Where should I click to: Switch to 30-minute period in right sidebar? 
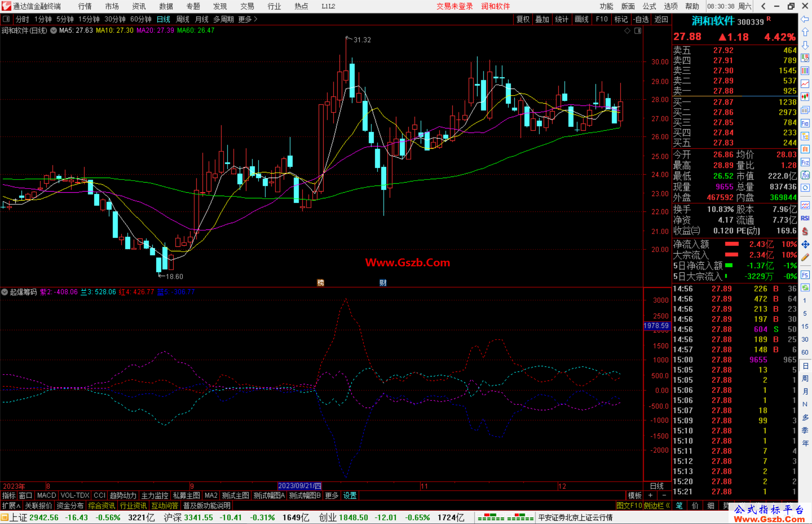(x=805, y=339)
